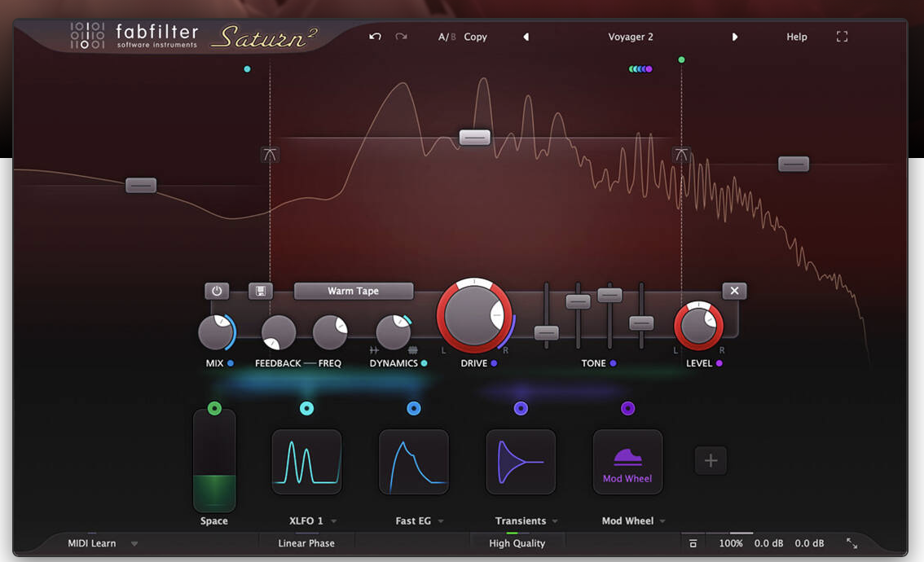924x562 pixels.
Task: Remove the band with the X button
Action: 734,291
